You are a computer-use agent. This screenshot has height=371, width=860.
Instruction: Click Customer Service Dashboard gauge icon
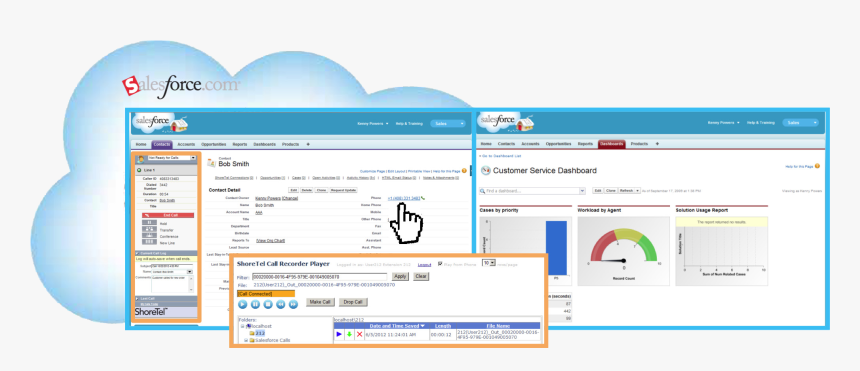pyautogui.click(x=485, y=171)
